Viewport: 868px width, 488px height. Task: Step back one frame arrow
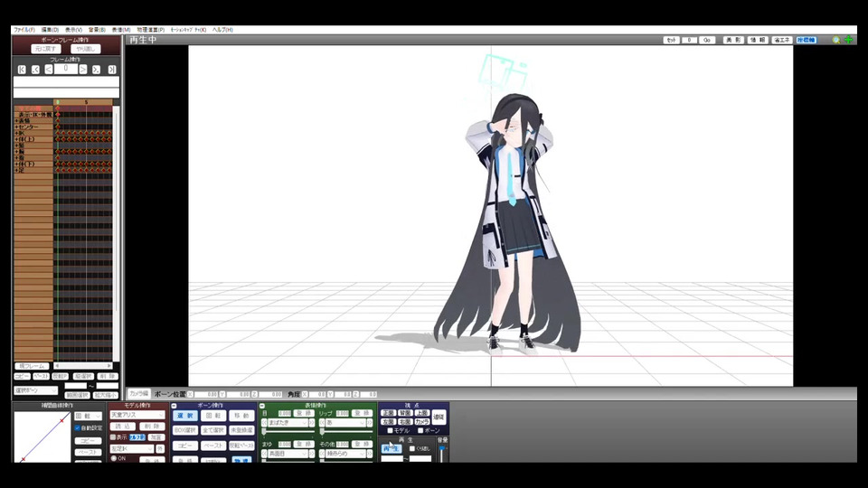49,70
